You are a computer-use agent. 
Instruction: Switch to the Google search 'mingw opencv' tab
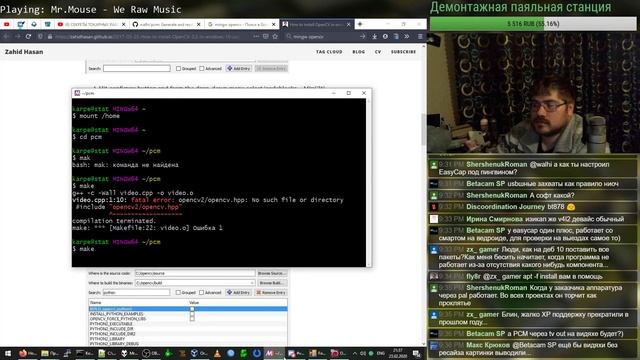[241, 24]
